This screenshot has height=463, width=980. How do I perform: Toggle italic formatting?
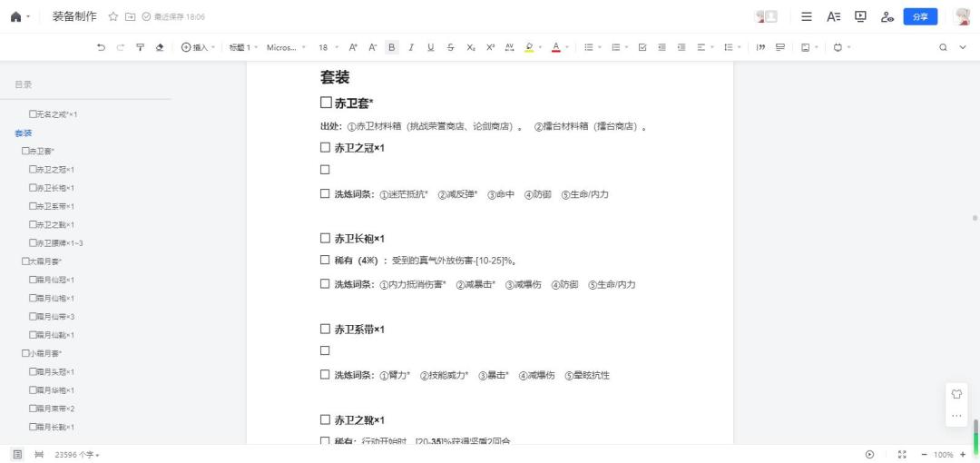(411, 47)
